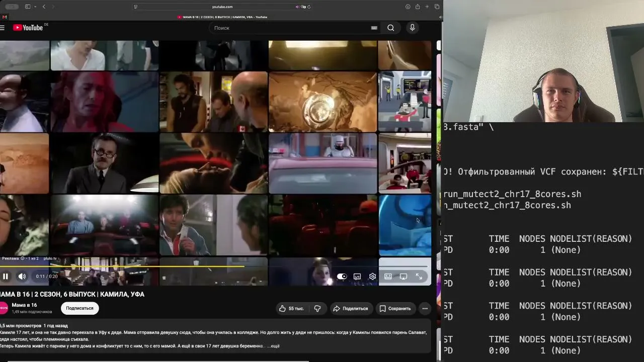
Task: Click the video title МАМА В 16 text
Action: pyautogui.click(x=72, y=294)
